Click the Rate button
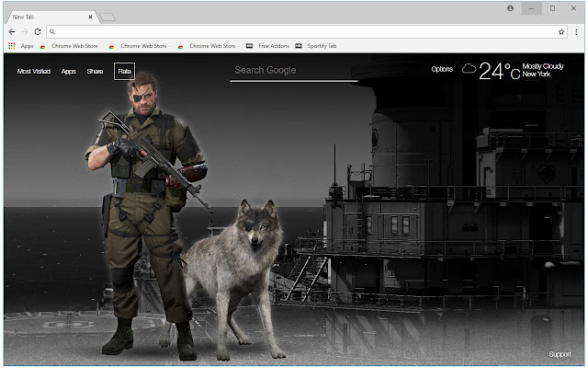Screen dimensions: 588x368 click(125, 72)
